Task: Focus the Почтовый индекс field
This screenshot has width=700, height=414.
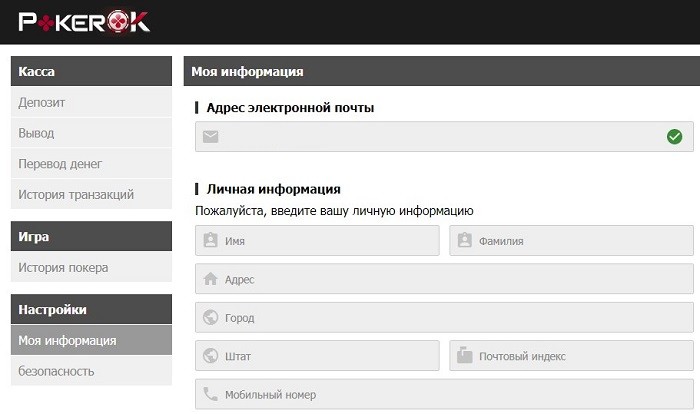Action: tap(571, 356)
